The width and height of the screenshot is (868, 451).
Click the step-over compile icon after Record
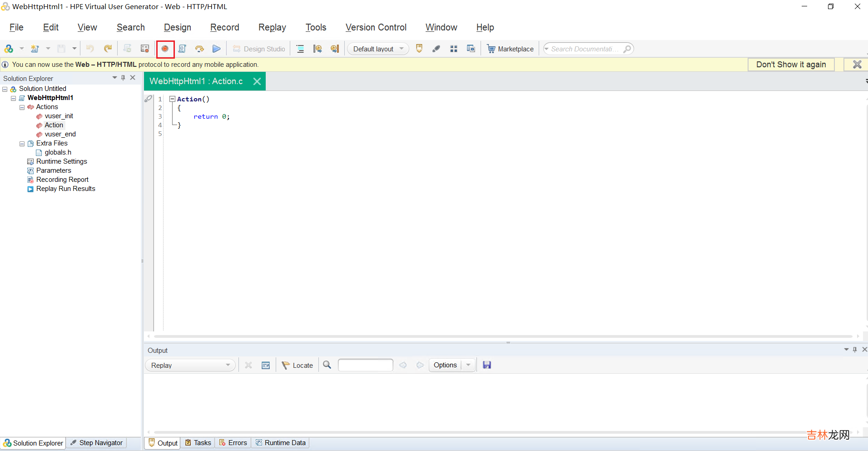(x=199, y=49)
